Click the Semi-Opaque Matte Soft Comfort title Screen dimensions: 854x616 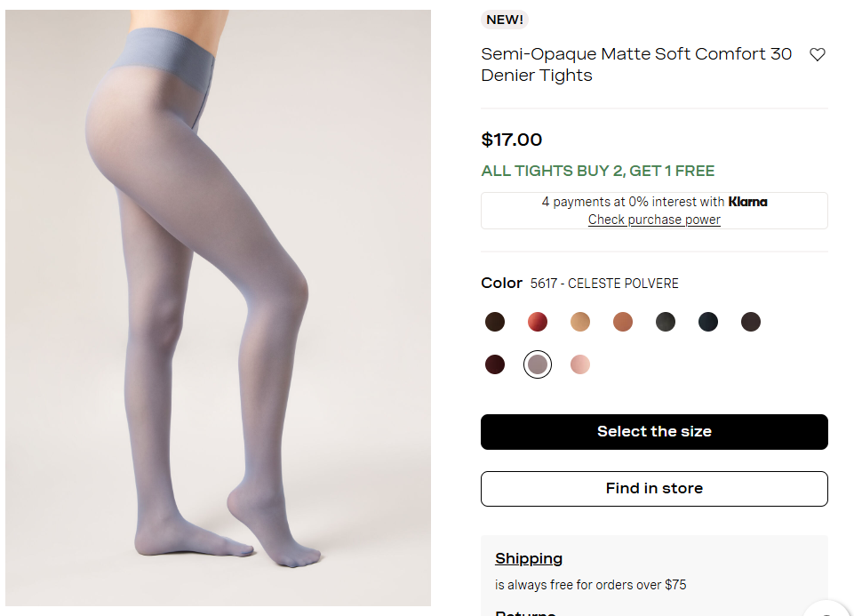tap(636, 64)
